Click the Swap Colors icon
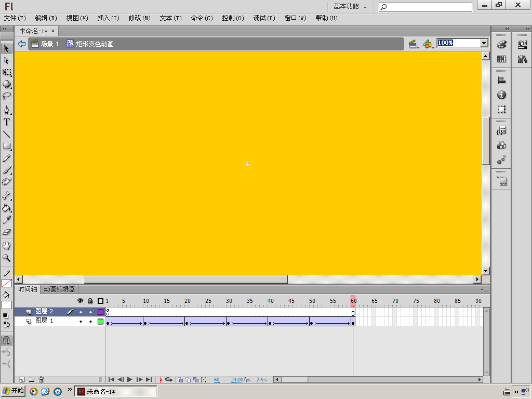532x399 pixels. point(6,325)
